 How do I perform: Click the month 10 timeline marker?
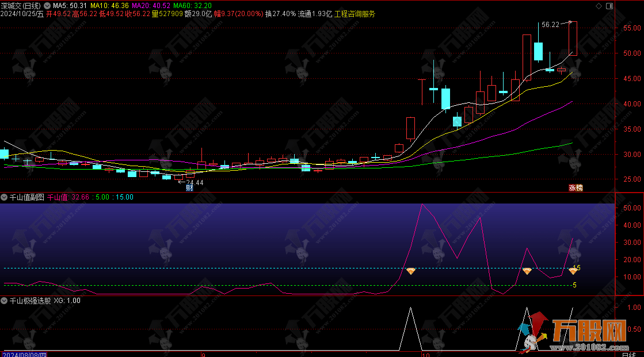point(425,355)
